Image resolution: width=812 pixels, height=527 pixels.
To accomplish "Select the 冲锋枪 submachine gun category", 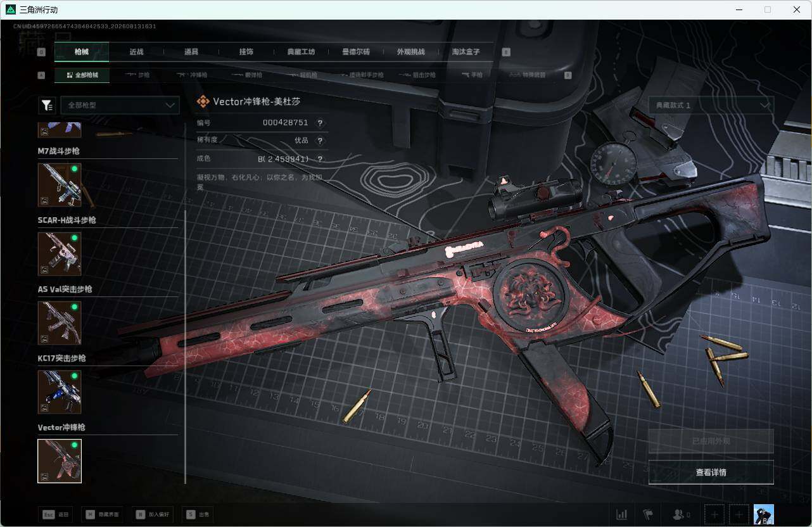I will 192,75.
